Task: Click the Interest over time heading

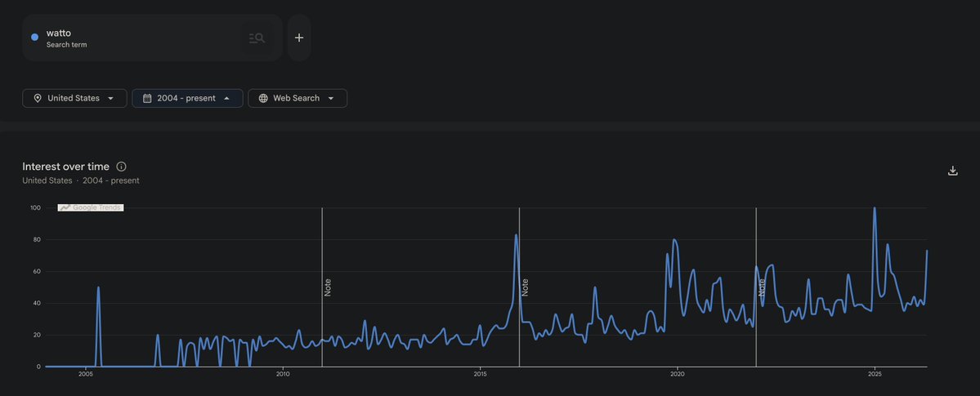Action: (x=65, y=167)
